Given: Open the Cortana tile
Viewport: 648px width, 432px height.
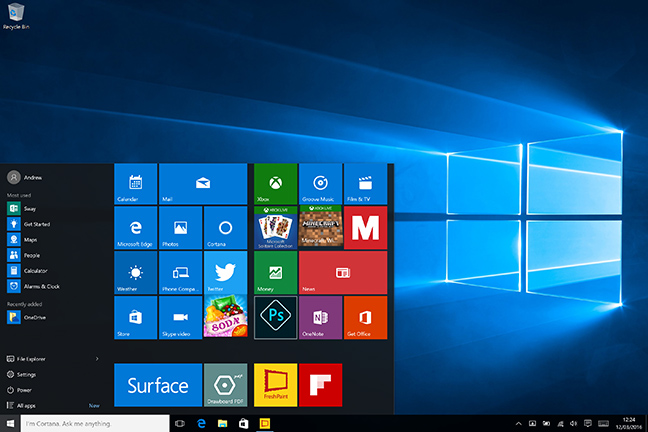Looking at the screenshot, I should tap(226, 228).
